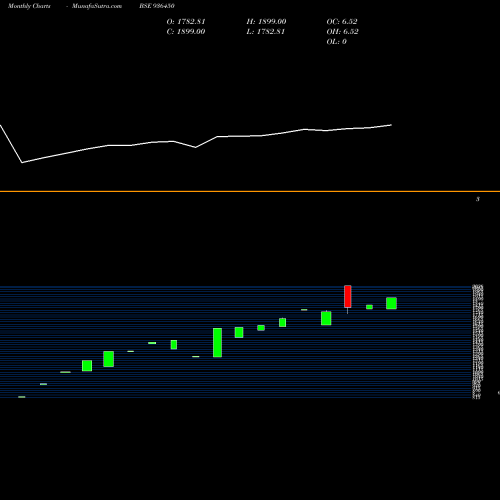Image resolution: width=500 pixels, height=500 pixels.
Task: Click the white trend line chart
Action: click(196, 144)
